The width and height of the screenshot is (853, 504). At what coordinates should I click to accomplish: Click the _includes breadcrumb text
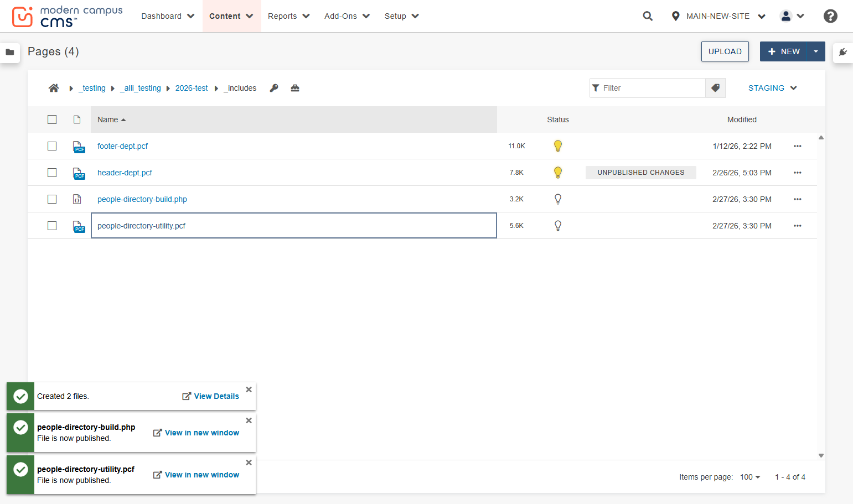[240, 88]
